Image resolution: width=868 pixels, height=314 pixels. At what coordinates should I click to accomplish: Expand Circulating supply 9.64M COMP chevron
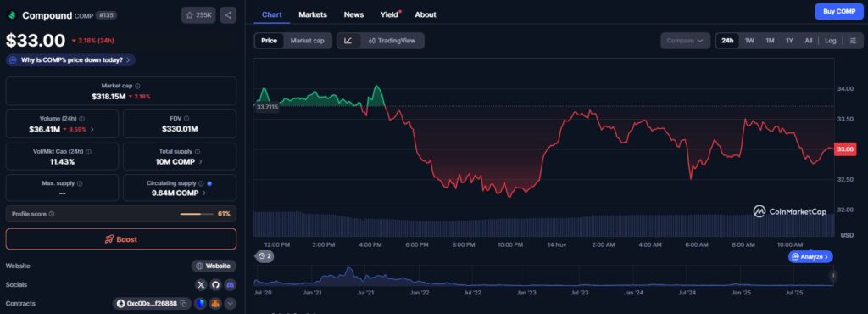204,193
